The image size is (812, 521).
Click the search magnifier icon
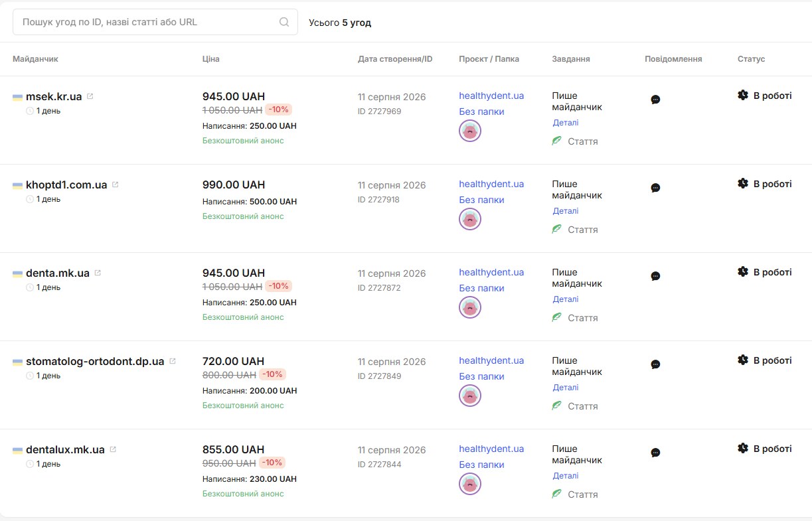pos(284,22)
